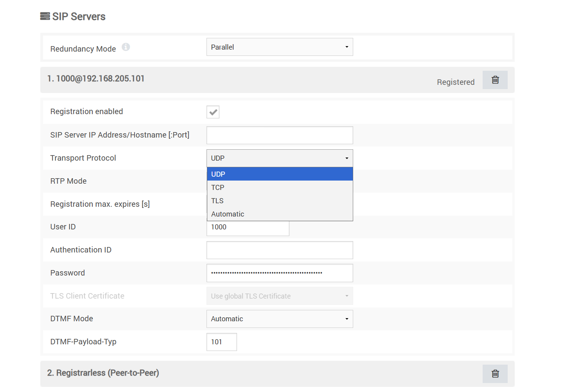Delete SIP server 1000@192.168.205.101 with trash icon

[495, 80]
